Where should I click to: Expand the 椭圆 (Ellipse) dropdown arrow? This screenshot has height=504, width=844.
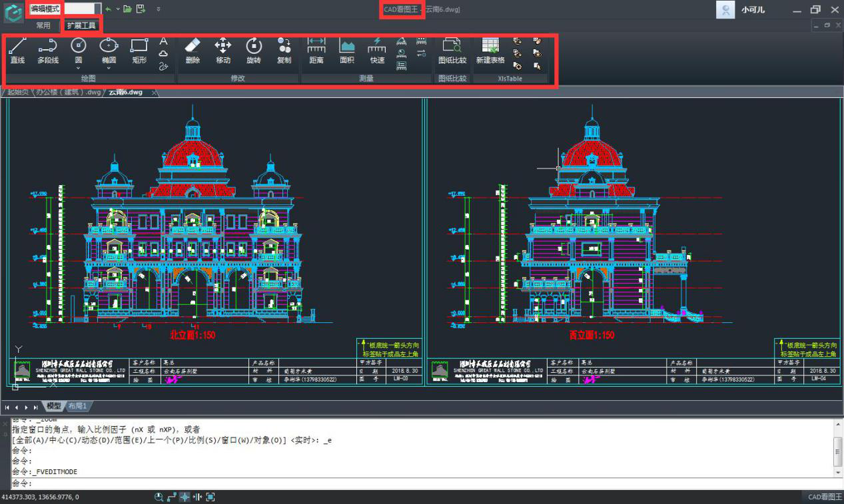[x=109, y=67]
